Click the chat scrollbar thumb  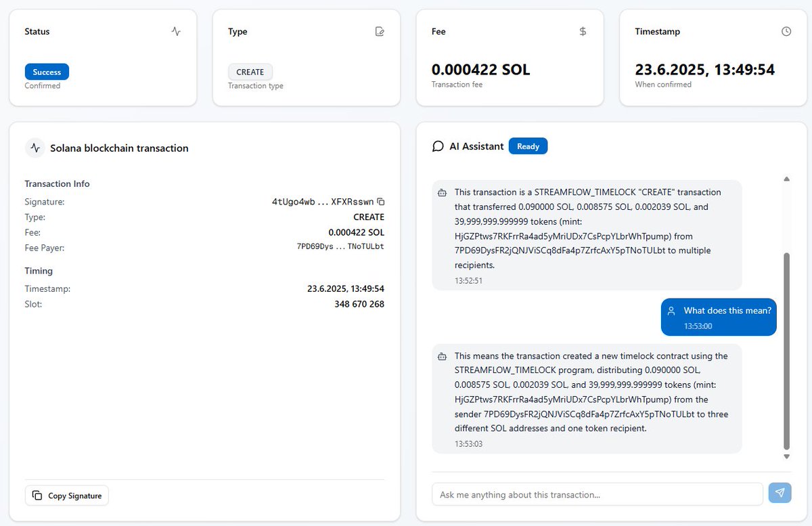coord(786,351)
